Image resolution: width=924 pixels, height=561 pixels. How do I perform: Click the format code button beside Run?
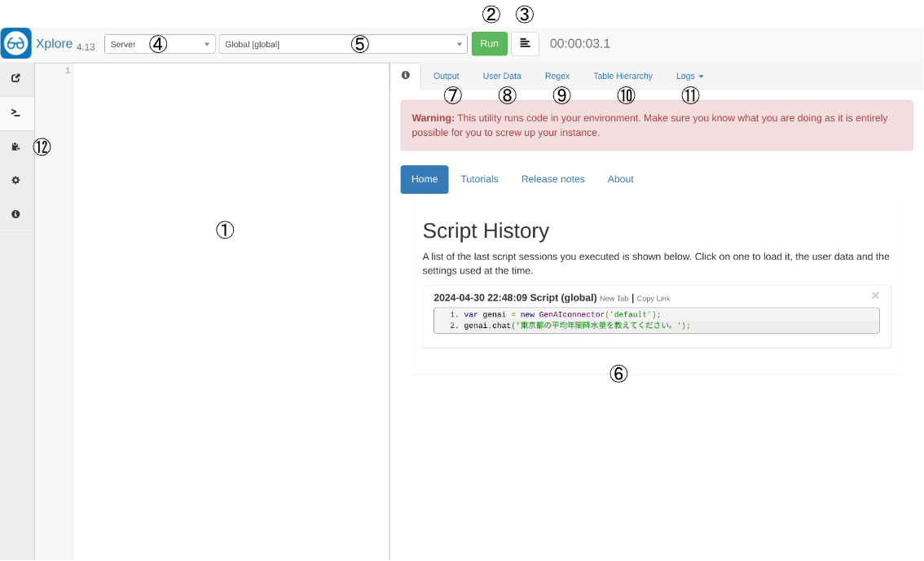525,44
